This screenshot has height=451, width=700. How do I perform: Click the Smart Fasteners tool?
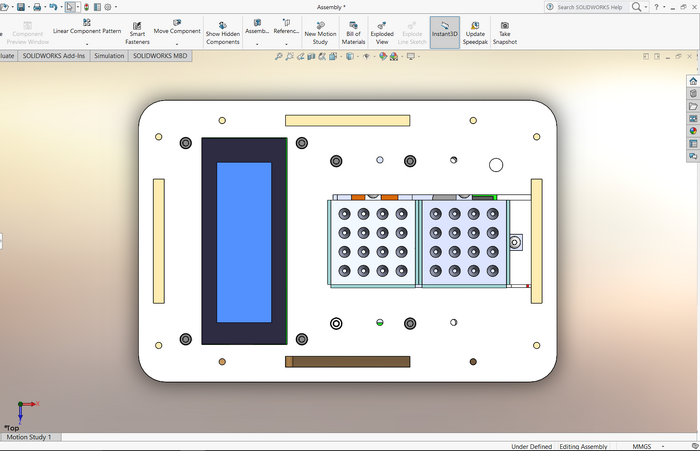click(x=137, y=32)
